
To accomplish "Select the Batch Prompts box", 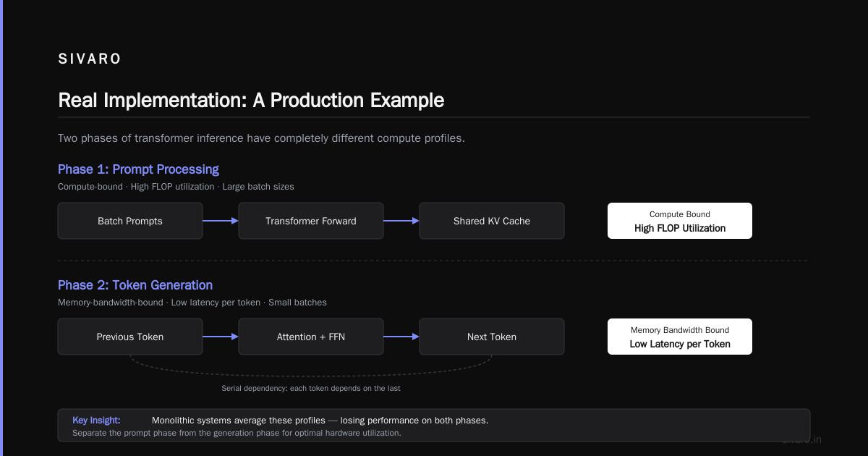I will tap(130, 221).
